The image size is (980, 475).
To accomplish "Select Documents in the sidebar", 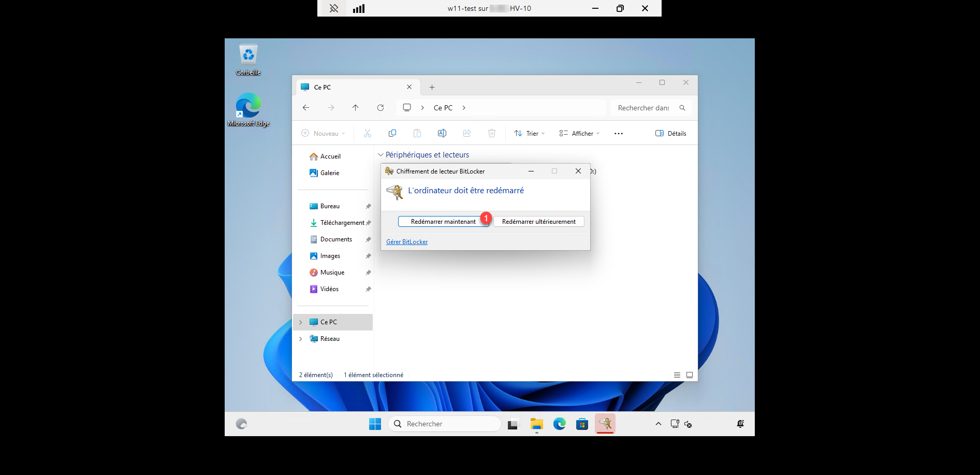I will (x=336, y=239).
